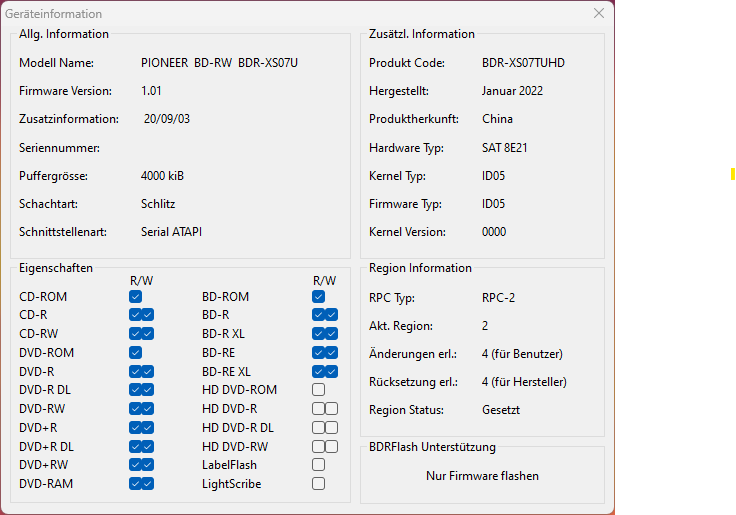
Task: Select product origin value China
Action: pos(497,119)
